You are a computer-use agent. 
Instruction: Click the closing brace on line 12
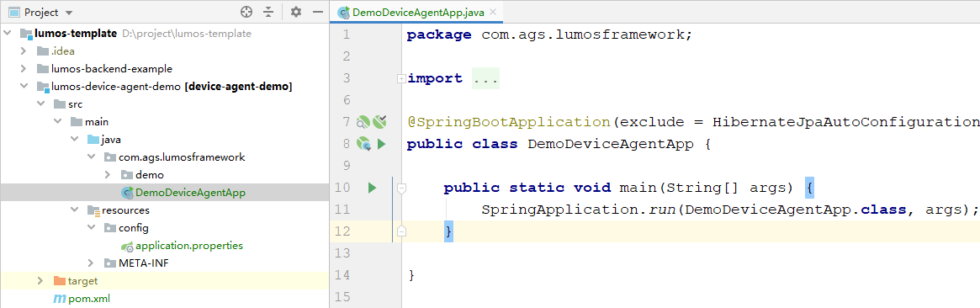click(x=448, y=231)
